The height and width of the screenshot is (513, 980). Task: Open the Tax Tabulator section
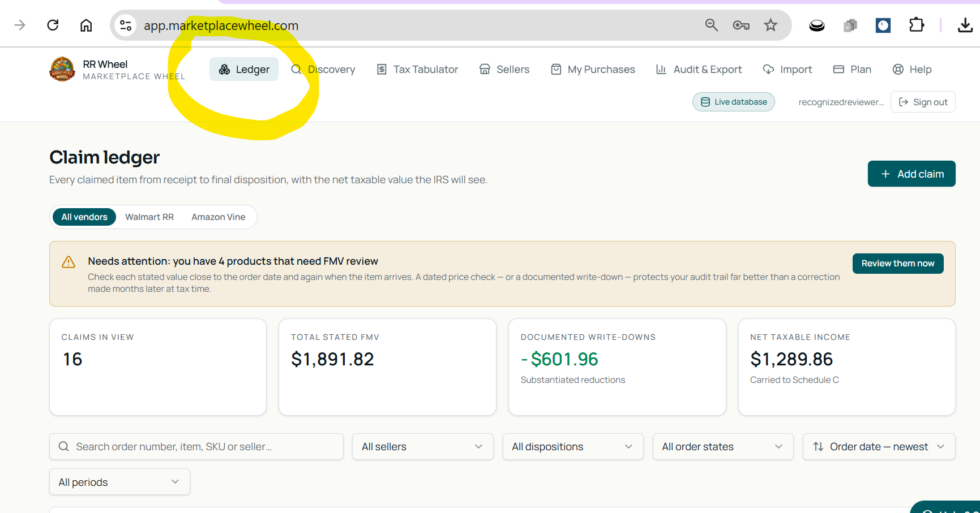point(417,69)
